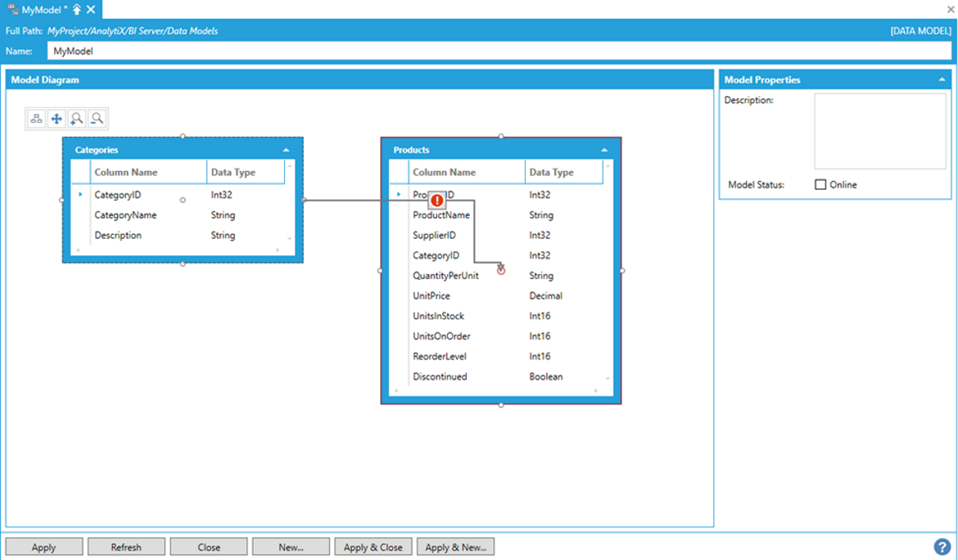Image resolution: width=958 pixels, height=560 pixels.
Task: Click the Column Name header in Products
Action: 444,173
